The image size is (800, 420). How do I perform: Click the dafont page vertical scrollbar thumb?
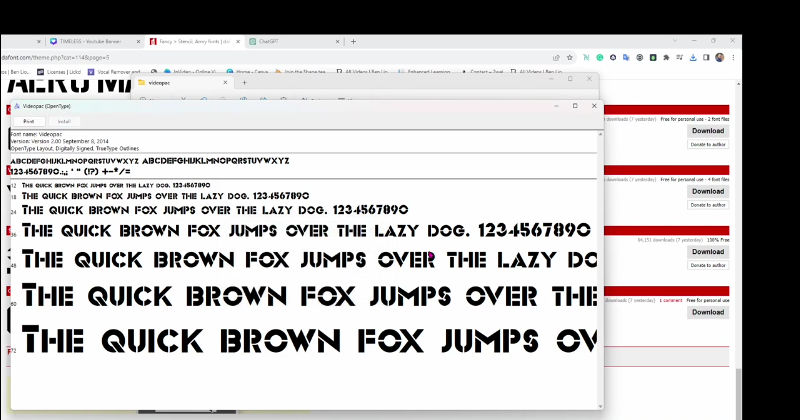(x=739, y=393)
